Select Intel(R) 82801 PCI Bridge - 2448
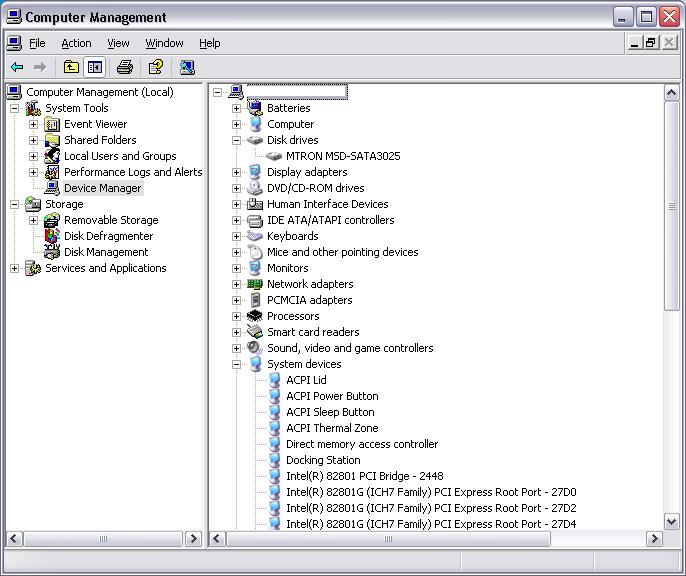The width and height of the screenshot is (686, 576). point(365,476)
